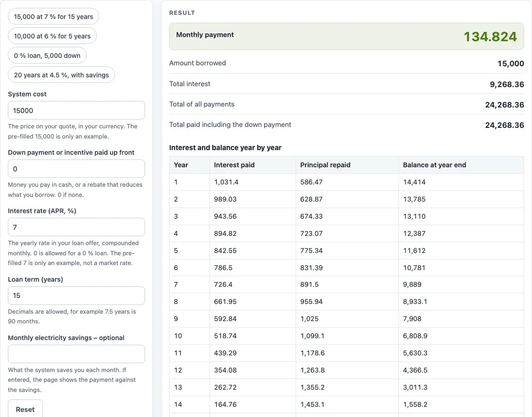The height and width of the screenshot is (417, 532).
Task: Select '20 years at 4.5 %, with savings' preset
Action: click(x=62, y=75)
